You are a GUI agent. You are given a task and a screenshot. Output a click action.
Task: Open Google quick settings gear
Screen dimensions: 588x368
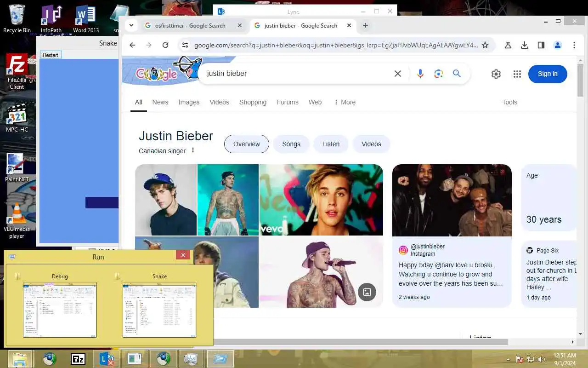coord(496,74)
